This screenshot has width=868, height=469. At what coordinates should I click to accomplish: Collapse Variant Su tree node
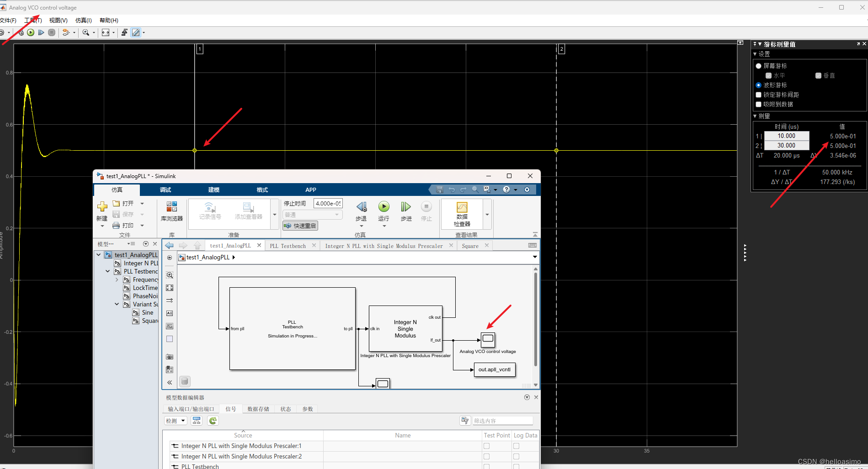click(x=117, y=304)
